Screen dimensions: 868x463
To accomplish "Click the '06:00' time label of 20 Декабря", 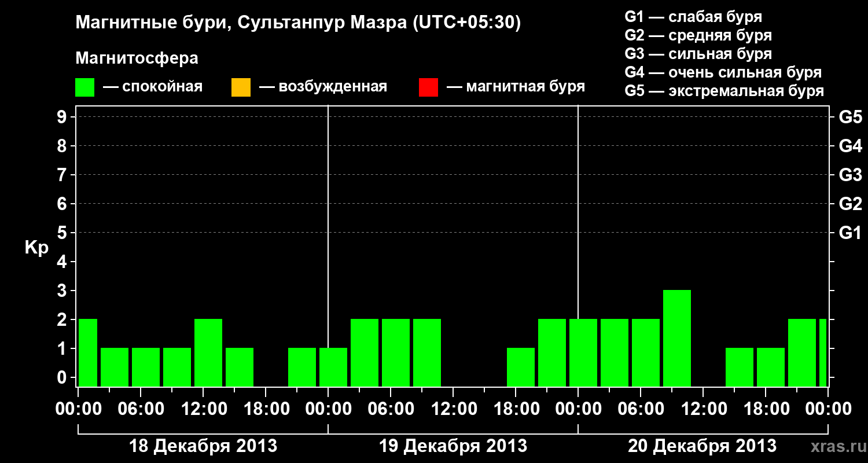I will (641, 409).
